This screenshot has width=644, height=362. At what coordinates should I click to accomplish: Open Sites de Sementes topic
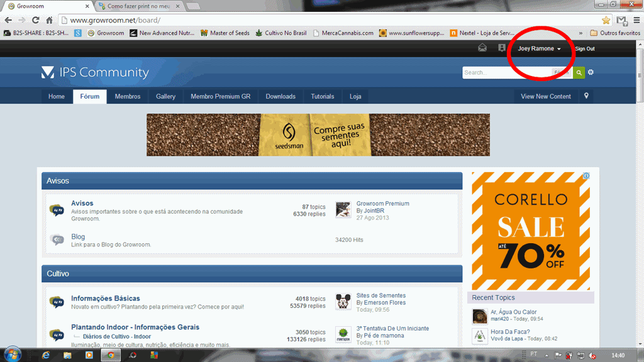tap(380, 295)
